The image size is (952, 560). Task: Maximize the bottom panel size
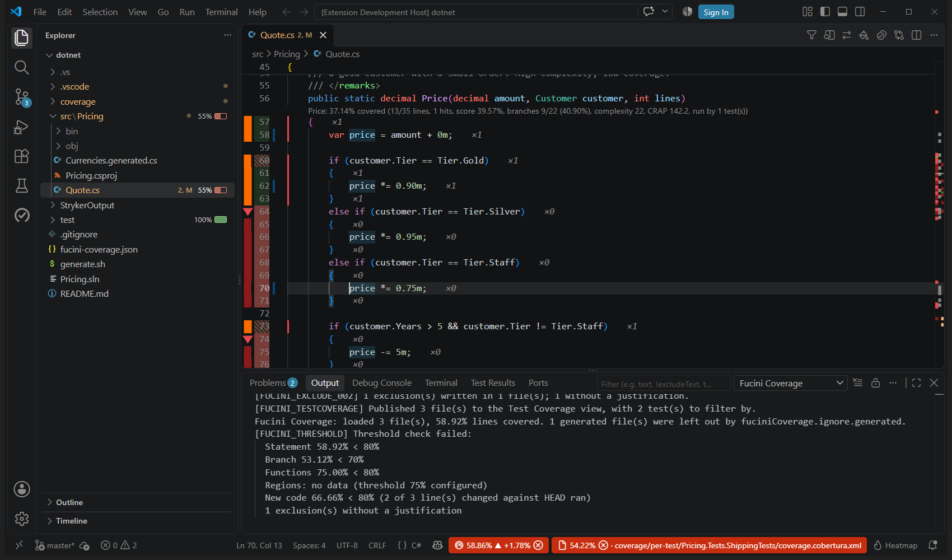[917, 383]
